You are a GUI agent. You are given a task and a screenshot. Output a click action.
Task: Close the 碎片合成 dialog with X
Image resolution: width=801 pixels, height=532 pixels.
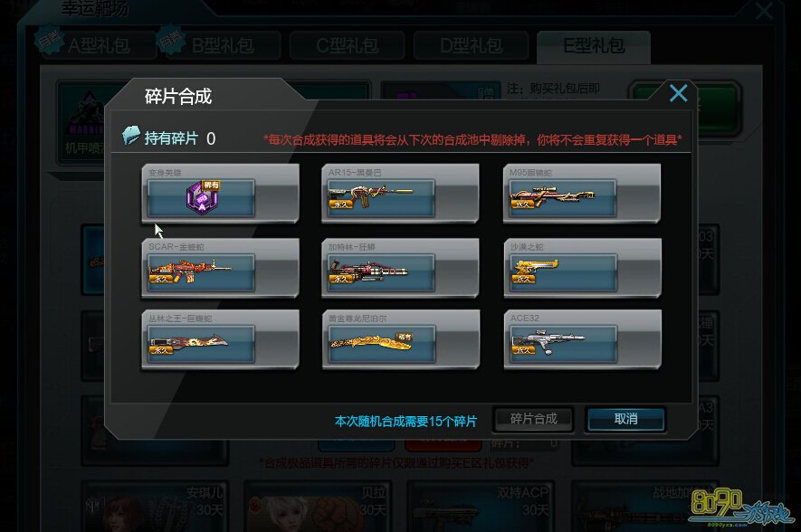tap(679, 93)
